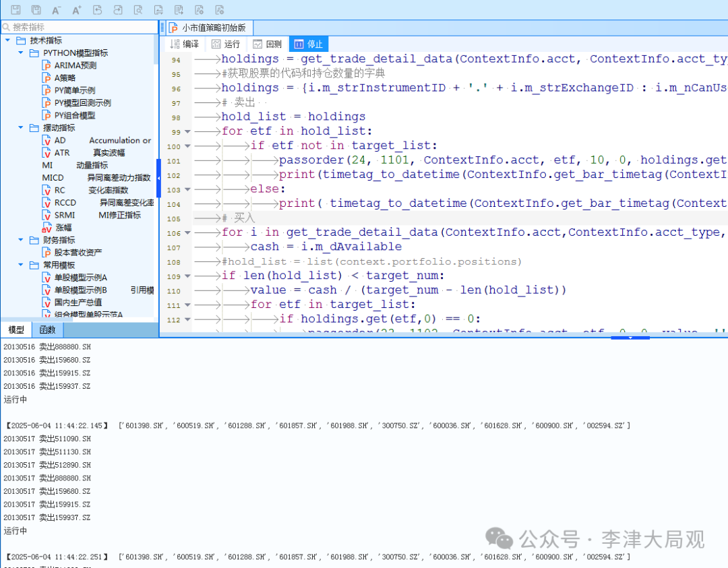Click the Save file icon
728x568 pixels.
pos(15,9)
